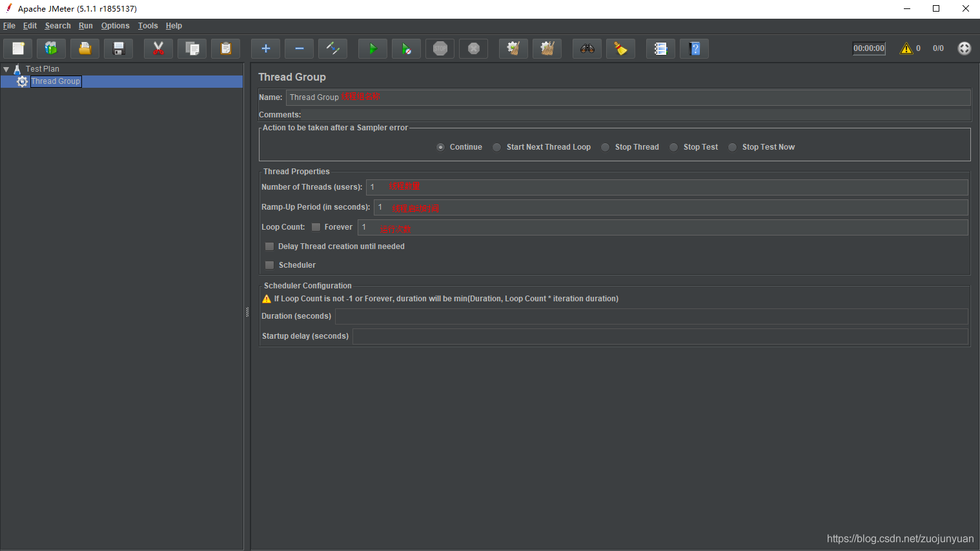The width and height of the screenshot is (980, 551).
Task: Open the Search menu
Action: (57, 26)
